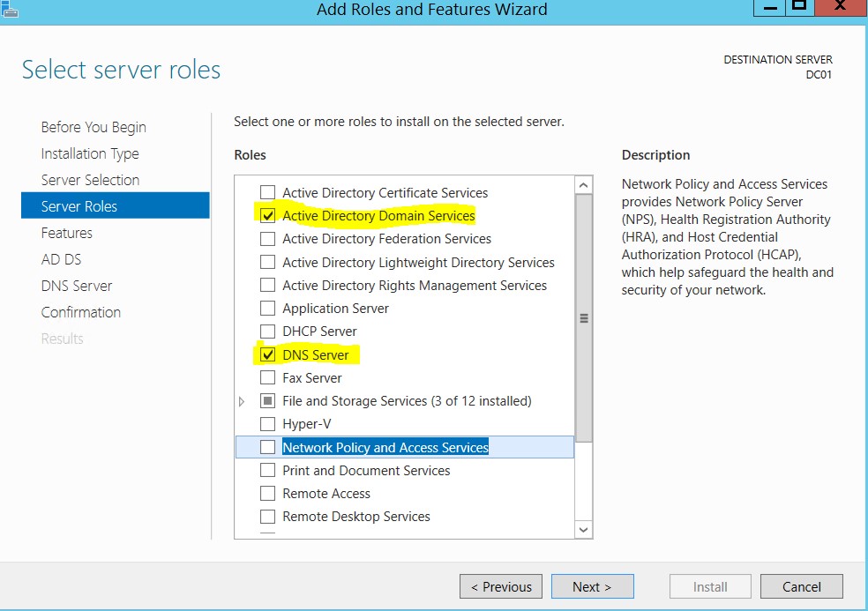Click Print and Document Services label
Viewport: 868px width, 611px height.
coord(366,471)
